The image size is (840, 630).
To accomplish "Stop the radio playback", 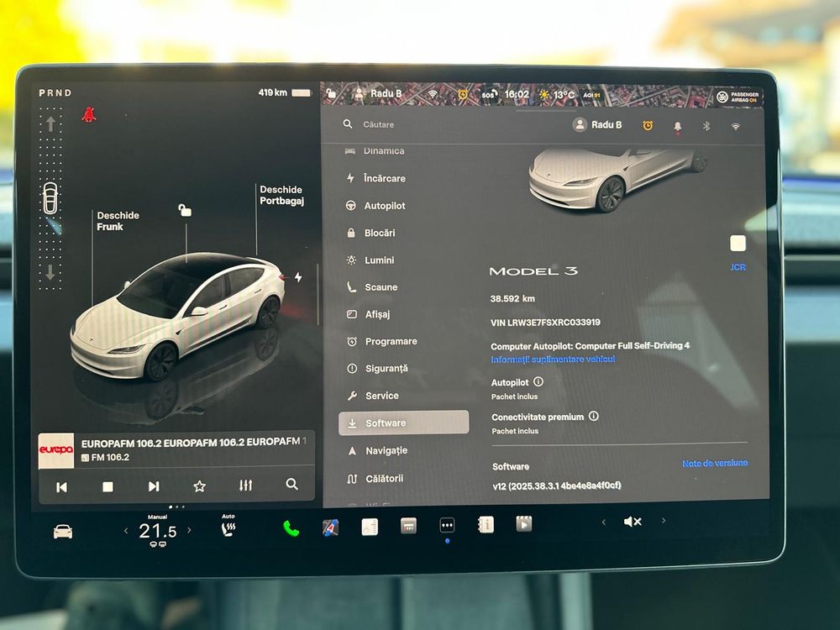I will point(108,486).
